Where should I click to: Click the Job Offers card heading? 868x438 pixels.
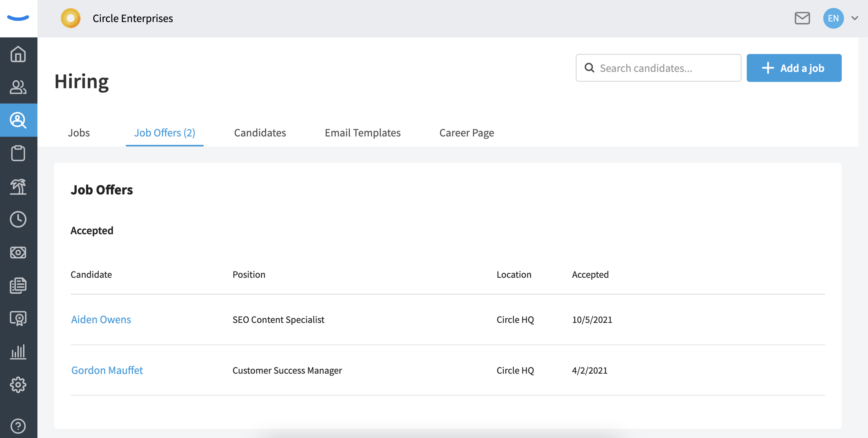pyautogui.click(x=102, y=190)
